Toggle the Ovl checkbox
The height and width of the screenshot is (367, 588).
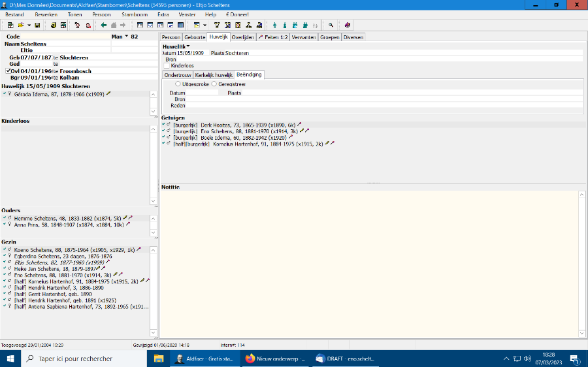point(7,71)
